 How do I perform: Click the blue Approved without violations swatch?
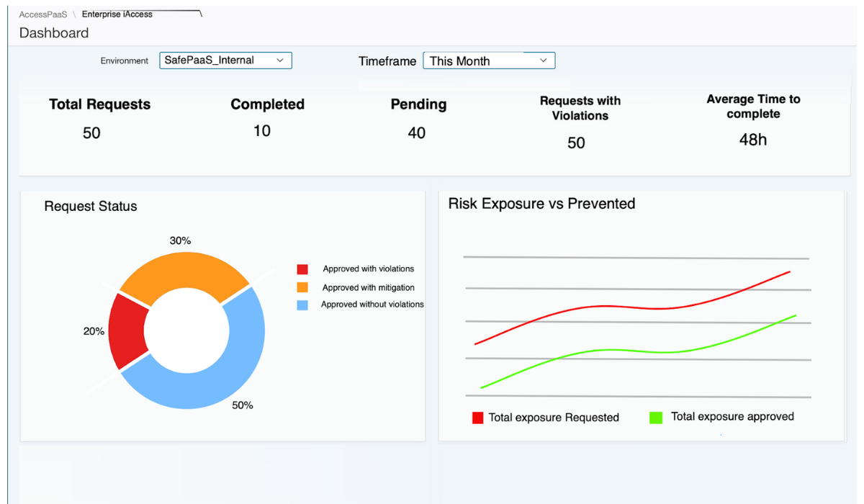pyautogui.click(x=302, y=305)
